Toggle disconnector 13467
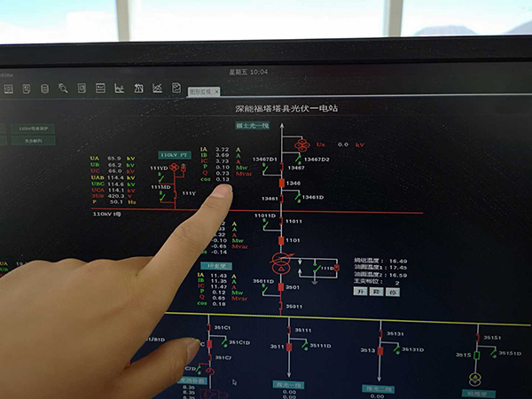This screenshot has height=399, width=532. pos(282,167)
